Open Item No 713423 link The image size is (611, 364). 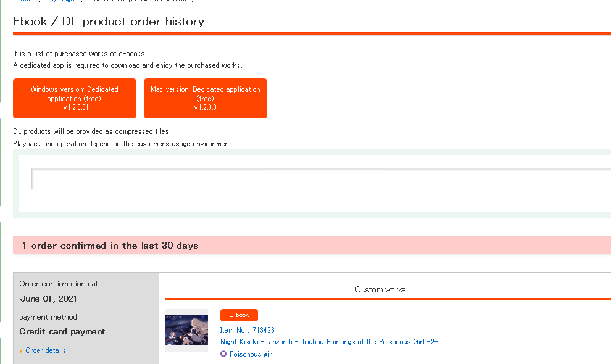[247, 330]
